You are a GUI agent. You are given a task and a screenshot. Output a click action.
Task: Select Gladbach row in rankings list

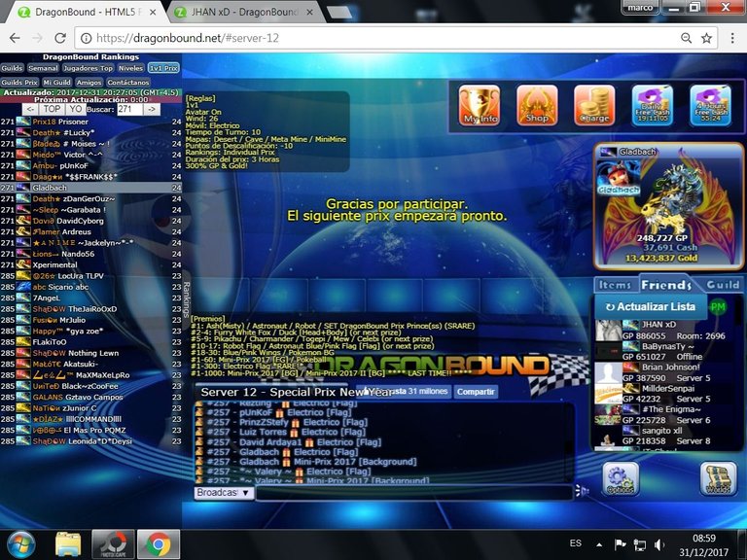click(91, 188)
